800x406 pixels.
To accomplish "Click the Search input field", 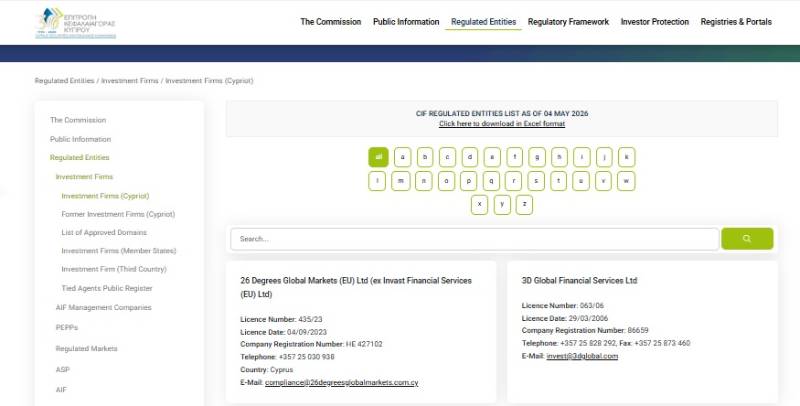I will [474, 239].
